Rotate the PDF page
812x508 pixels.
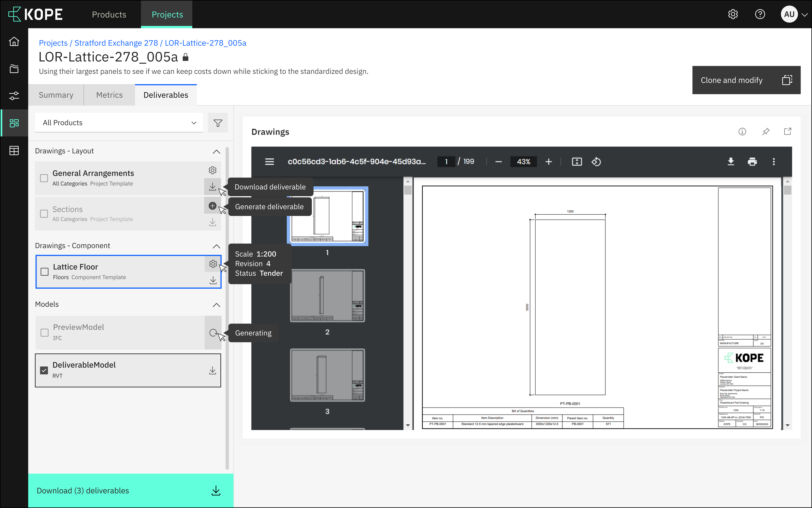tap(596, 162)
